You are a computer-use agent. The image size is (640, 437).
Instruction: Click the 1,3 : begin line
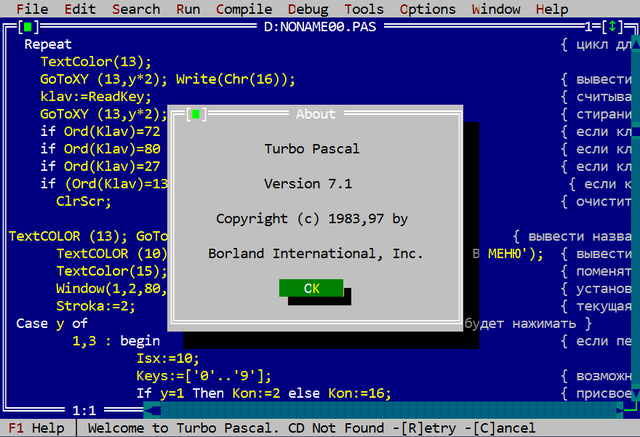click(116, 341)
